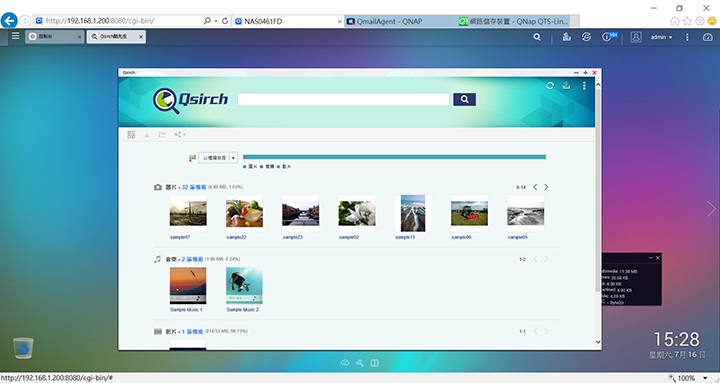Go back with the browser back arrow

(9, 21)
